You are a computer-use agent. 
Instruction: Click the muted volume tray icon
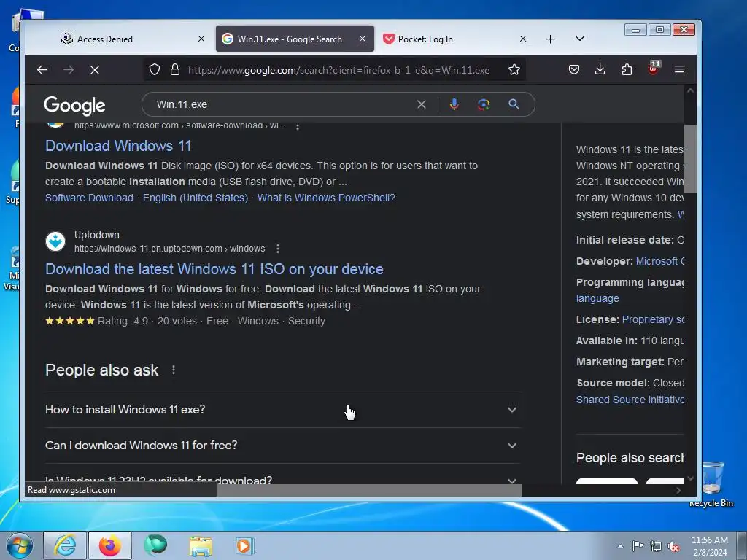tap(673, 546)
